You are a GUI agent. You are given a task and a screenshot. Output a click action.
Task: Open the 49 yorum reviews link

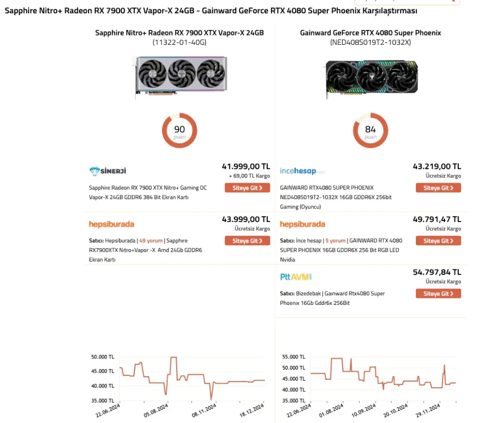(150, 241)
